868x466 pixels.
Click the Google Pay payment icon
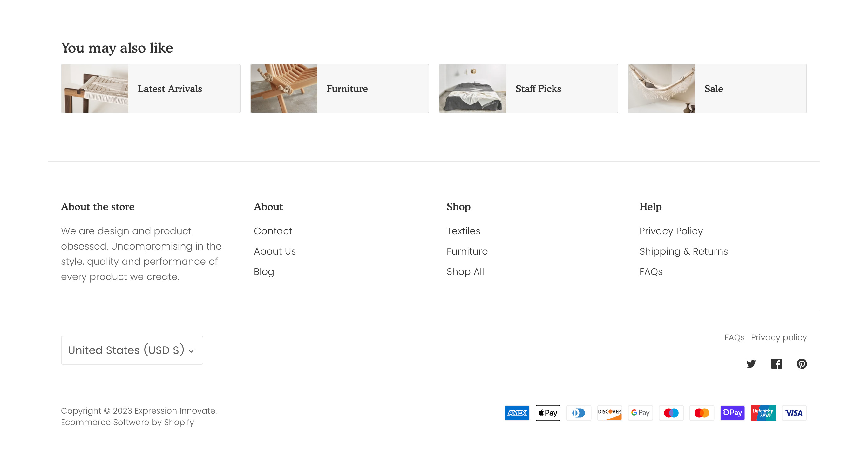pos(640,413)
